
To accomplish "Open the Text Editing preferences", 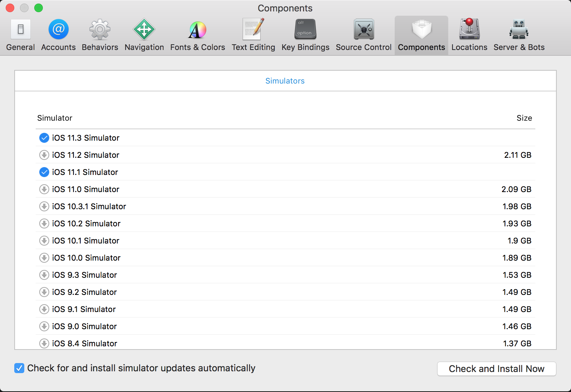I will 253,35.
